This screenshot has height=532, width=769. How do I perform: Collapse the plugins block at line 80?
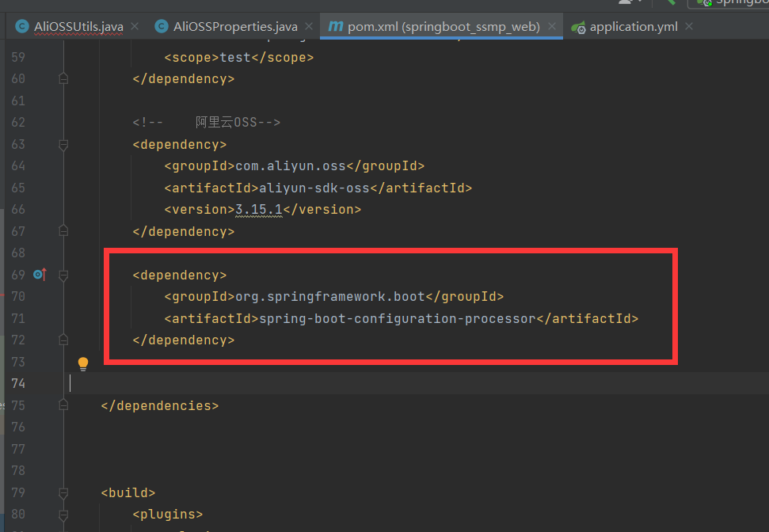coord(63,515)
